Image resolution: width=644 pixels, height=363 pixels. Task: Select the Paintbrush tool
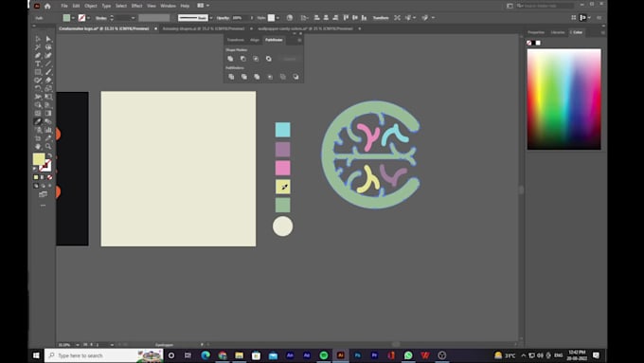click(48, 72)
